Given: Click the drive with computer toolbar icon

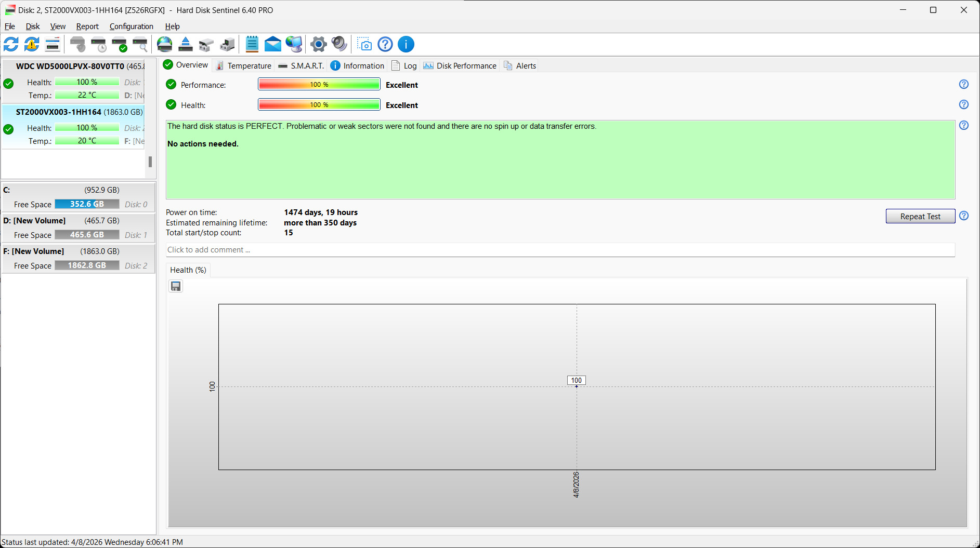Looking at the screenshot, I should tap(227, 44).
